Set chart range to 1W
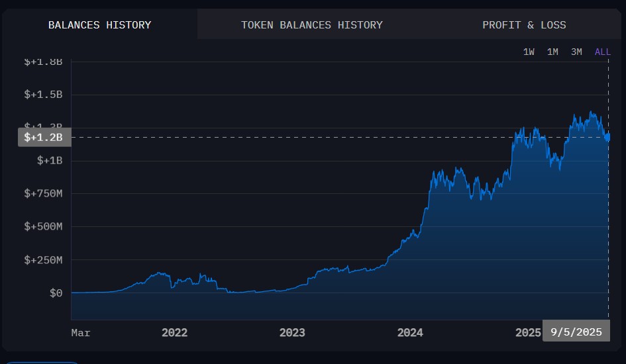Image resolution: width=626 pixels, height=364 pixels. (x=529, y=52)
